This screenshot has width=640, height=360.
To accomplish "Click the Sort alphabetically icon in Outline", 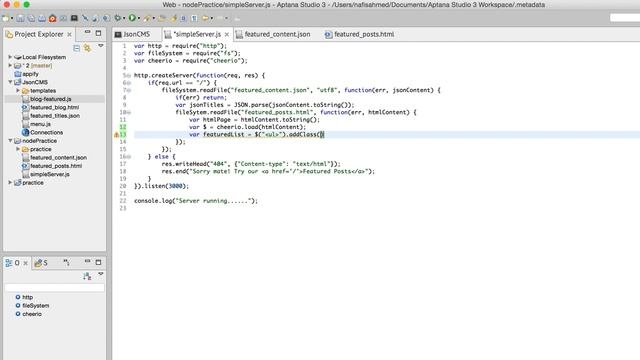I will point(87,276).
